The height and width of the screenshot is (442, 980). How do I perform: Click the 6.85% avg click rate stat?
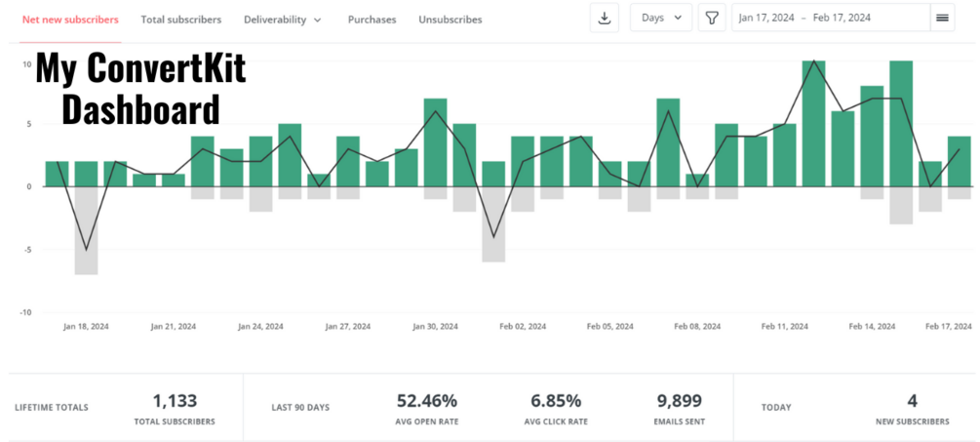click(x=557, y=401)
